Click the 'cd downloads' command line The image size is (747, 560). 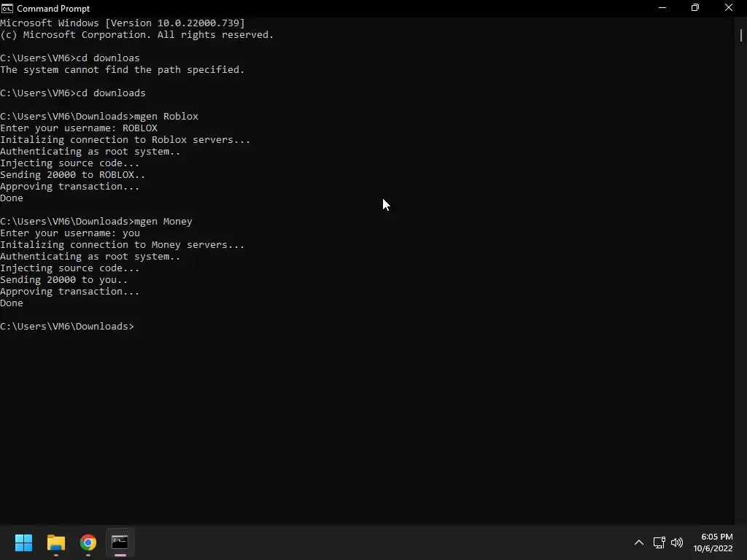73,93
